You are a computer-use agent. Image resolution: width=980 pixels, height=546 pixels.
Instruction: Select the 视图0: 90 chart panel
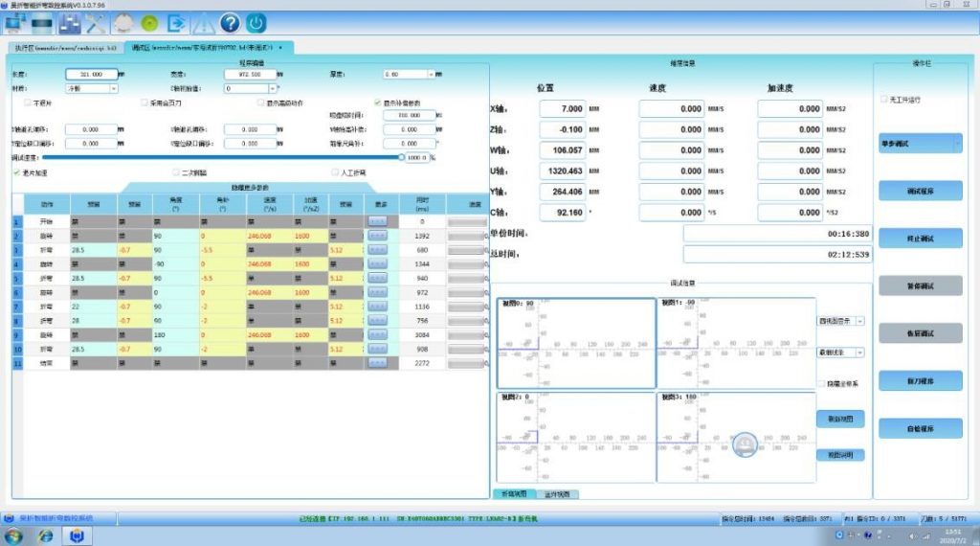(x=575, y=343)
